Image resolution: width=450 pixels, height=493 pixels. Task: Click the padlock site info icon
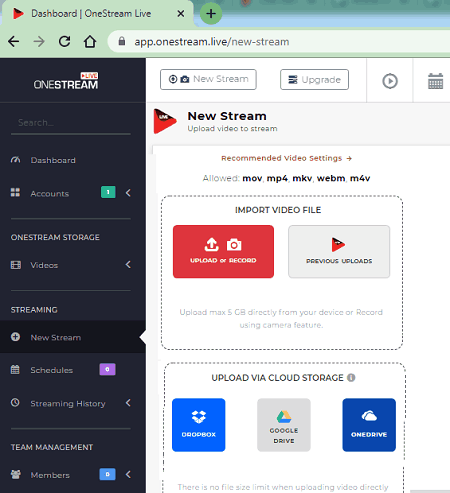pyautogui.click(x=122, y=41)
